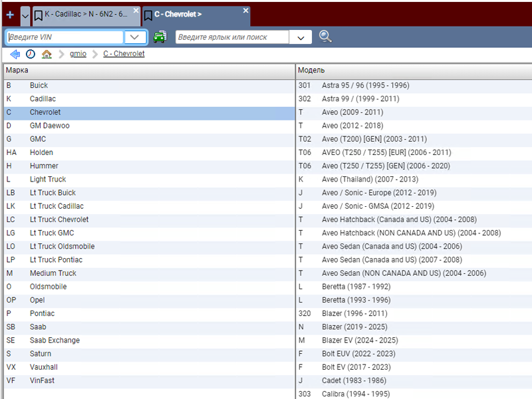Image resolution: width=532 pixels, height=399 pixels.
Task: Click the Модель column header
Action: click(x=414, y=70)
